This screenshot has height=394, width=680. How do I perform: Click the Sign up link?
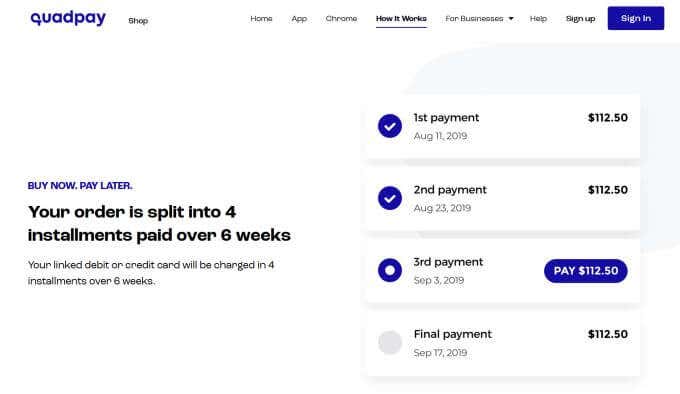(580, 19)
